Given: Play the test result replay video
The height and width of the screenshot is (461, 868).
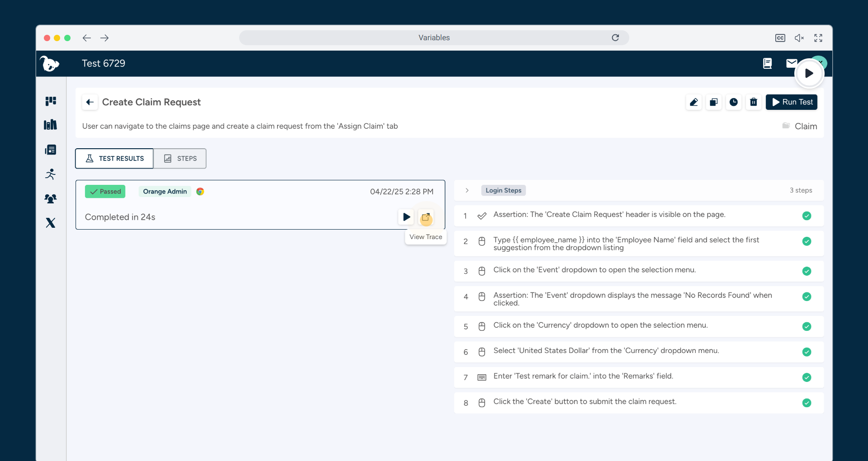Looking at the screenshot, I should coord(406,217).
